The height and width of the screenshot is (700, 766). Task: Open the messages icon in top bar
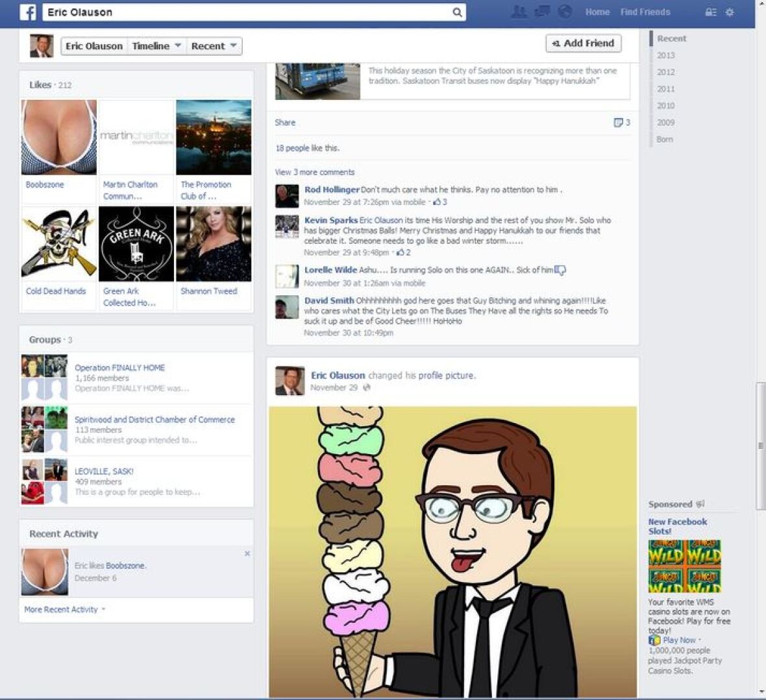[541, 12]
